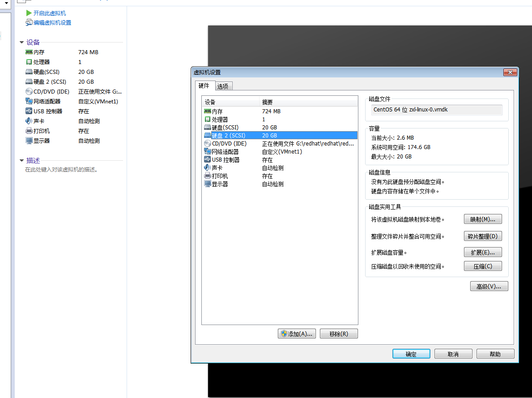Screen dimensions: 532x398
Task: Click 自定义(VMnet1) in dialog list
Action: (282, 151)
